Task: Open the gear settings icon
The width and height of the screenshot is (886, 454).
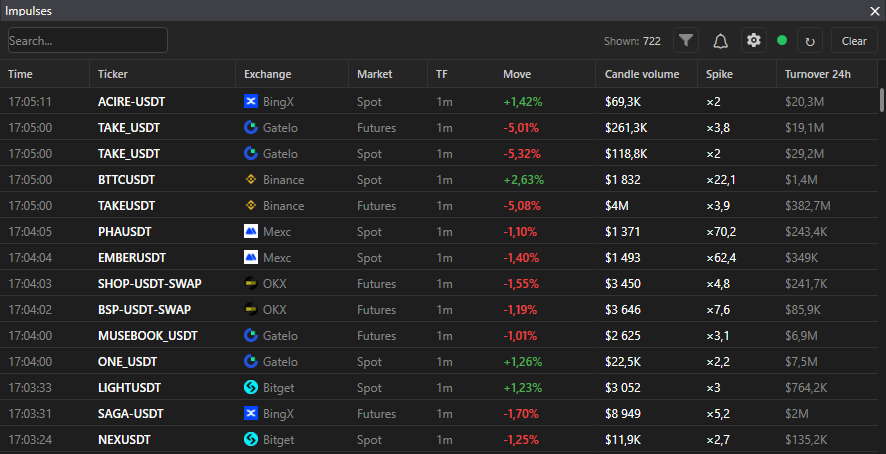Action: tap(754, 41)
